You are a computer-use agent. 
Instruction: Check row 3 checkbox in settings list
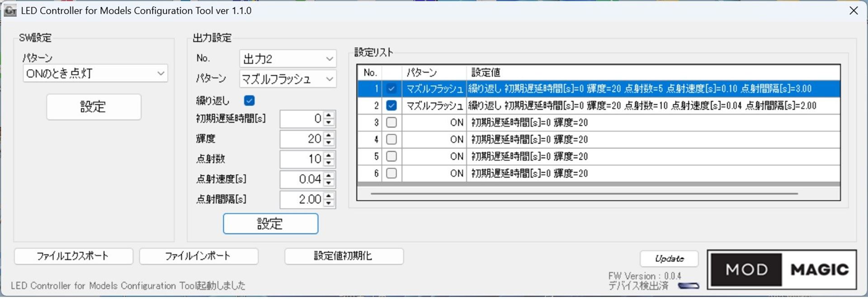(x=392, y=122)
